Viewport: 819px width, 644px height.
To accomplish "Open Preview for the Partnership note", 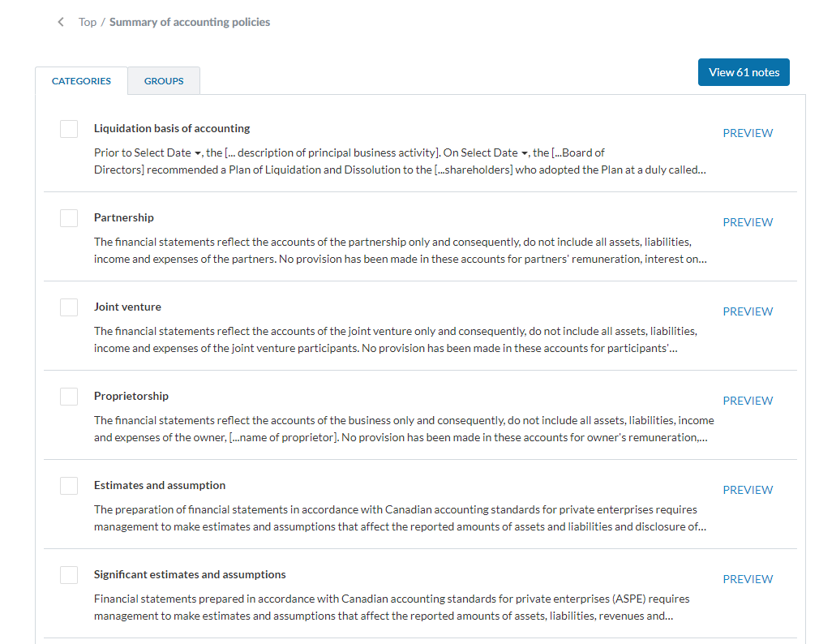I will coord(748,222).
